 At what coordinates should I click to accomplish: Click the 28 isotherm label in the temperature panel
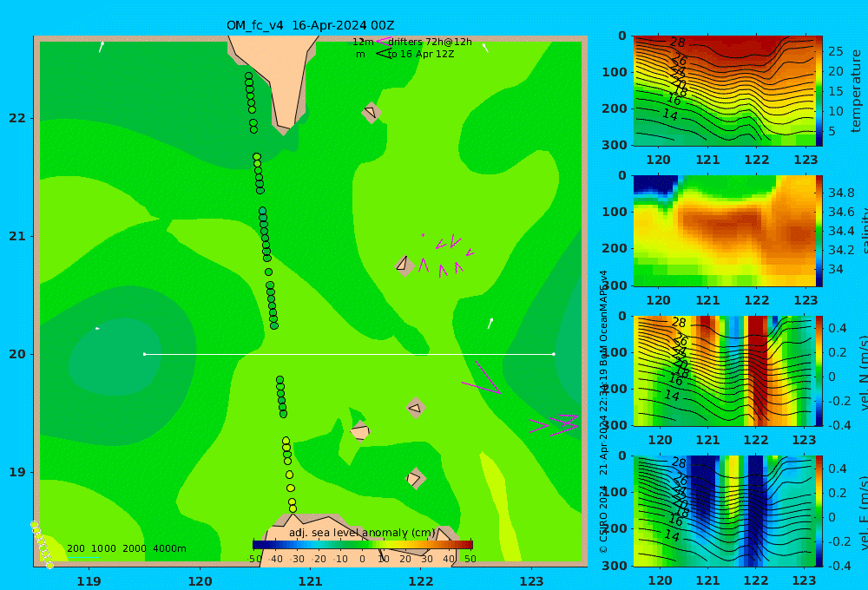[678, 42]
